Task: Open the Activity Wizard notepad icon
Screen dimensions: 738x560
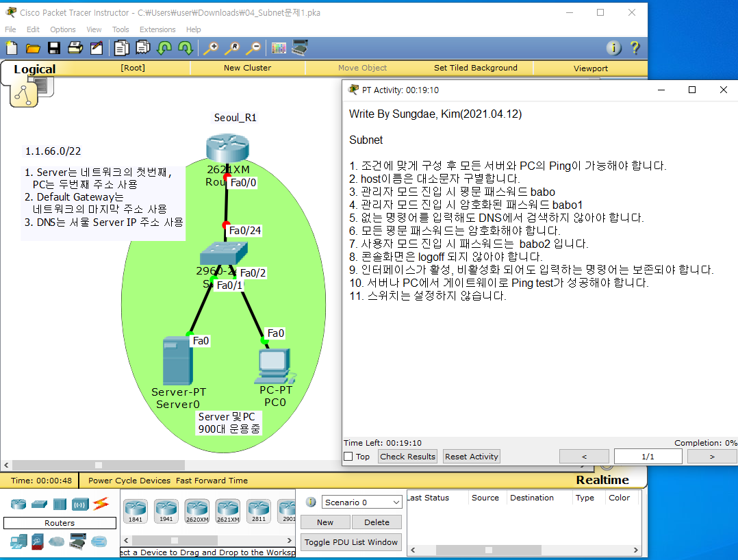Action: click(x=97, y=48)
